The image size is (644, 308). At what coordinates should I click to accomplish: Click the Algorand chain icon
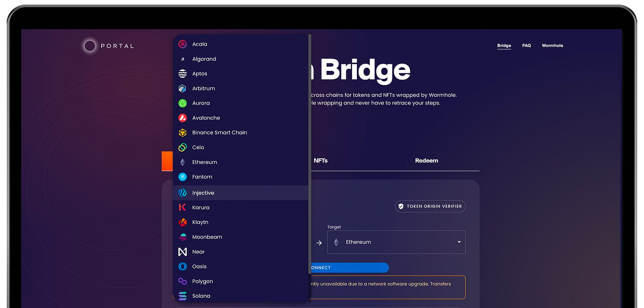click(182, 59)
